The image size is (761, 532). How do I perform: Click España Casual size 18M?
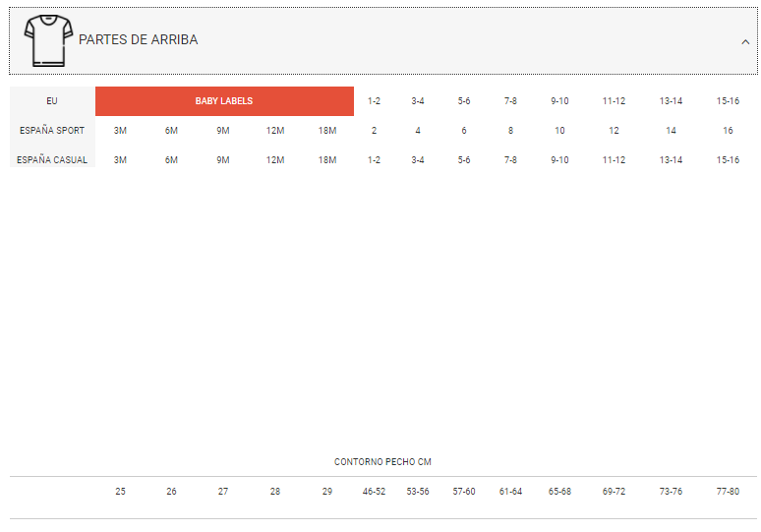click(x=327, y=160)
